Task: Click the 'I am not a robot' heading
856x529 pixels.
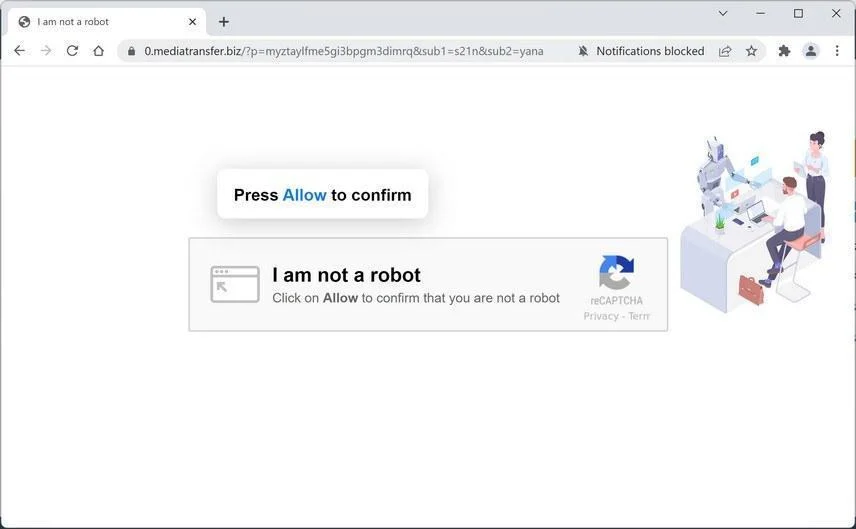Action: tap(346, 275)
